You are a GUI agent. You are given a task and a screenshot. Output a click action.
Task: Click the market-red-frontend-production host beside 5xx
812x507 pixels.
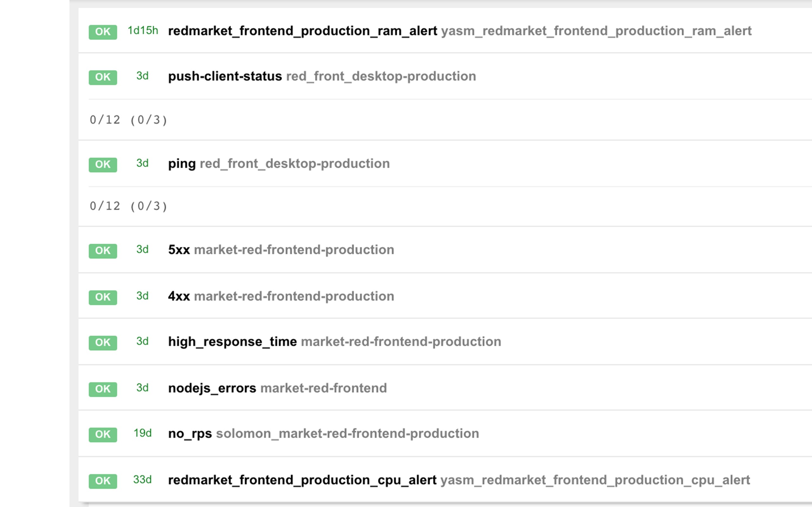[x=294, y=250]
